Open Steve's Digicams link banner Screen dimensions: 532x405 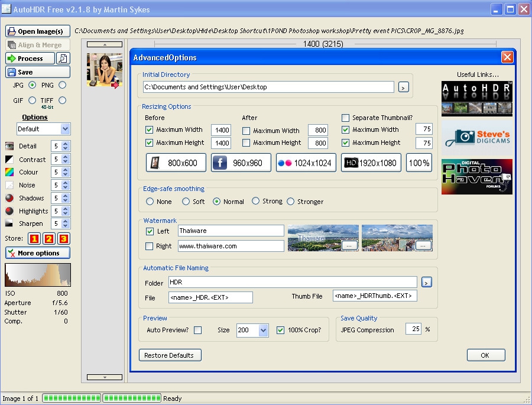pos(476,138)
